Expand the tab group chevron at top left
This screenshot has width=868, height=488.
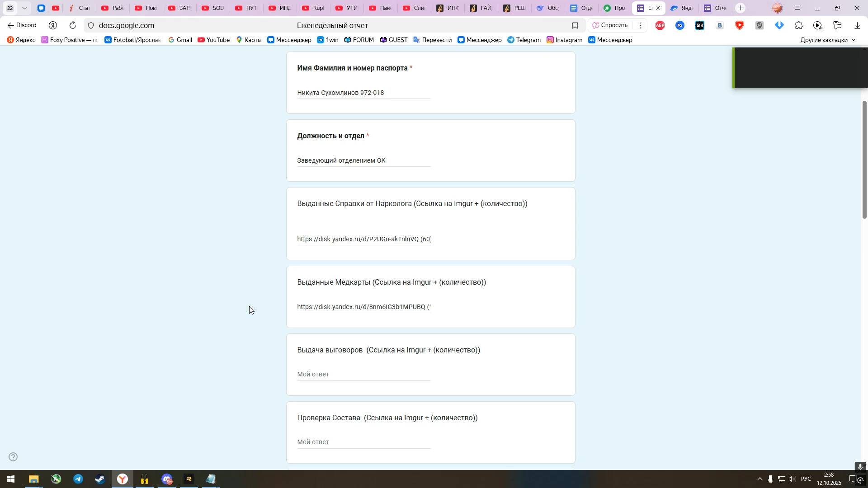25,8
